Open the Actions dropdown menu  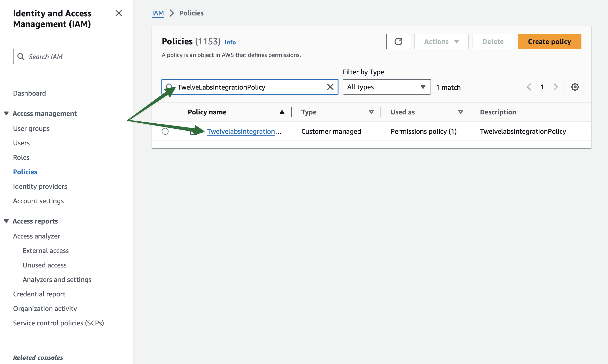441,42
